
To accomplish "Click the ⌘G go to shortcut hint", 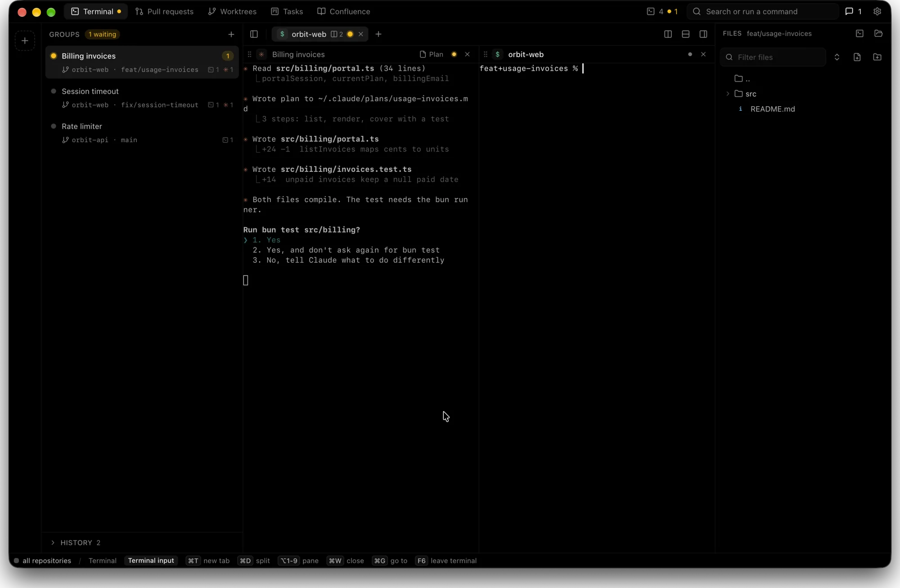I will (x=390, y=561).
